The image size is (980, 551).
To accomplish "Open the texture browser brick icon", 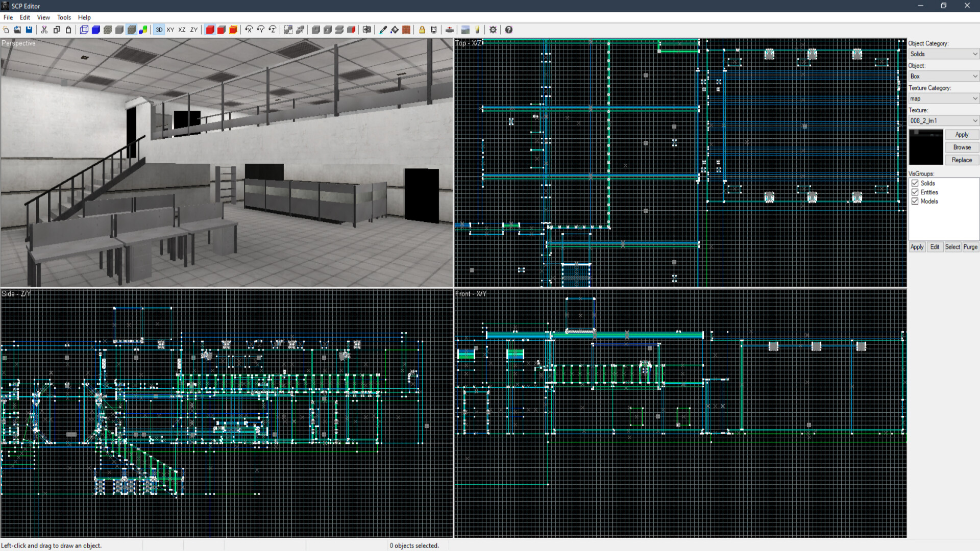I will point(406,30).
